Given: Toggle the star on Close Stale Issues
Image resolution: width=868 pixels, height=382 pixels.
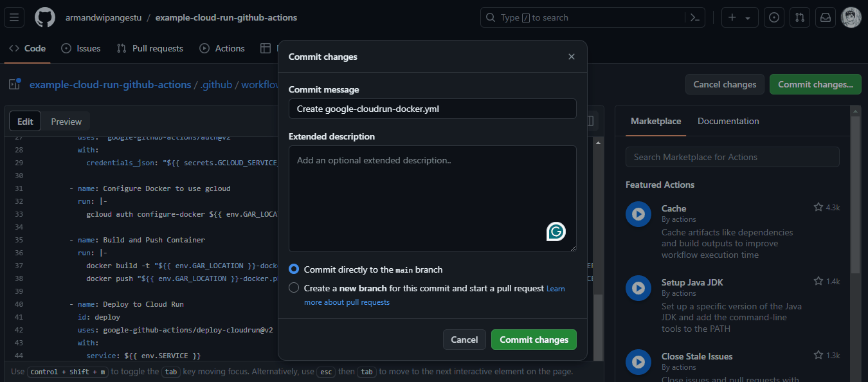Looking at the screenshot, I should point(817,356).
